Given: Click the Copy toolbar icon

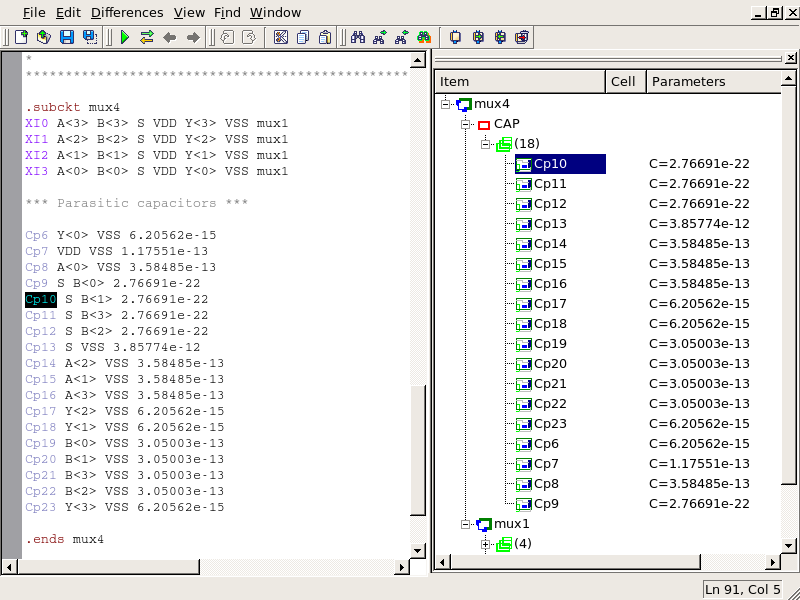Looking at the screenshot, I should point(303,37).
